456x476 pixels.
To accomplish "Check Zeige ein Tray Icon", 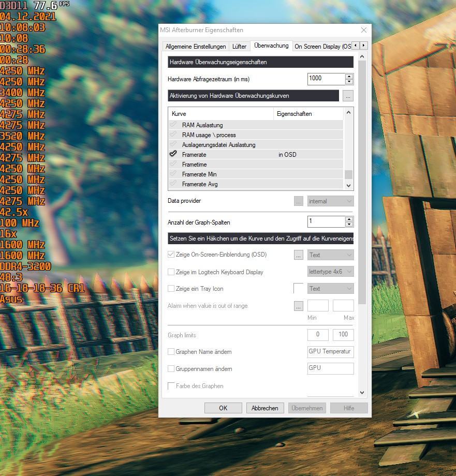I will click(x=171, y=289).
